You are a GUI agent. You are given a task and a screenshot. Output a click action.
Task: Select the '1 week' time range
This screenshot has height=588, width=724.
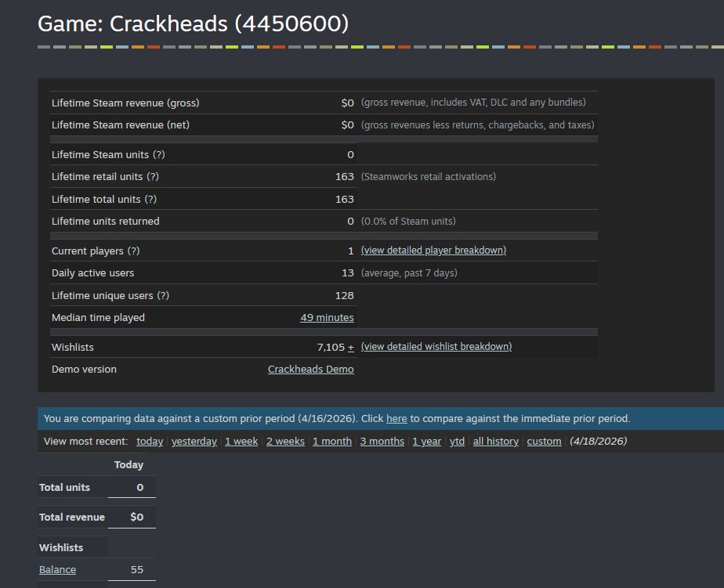tap(241, 442)
